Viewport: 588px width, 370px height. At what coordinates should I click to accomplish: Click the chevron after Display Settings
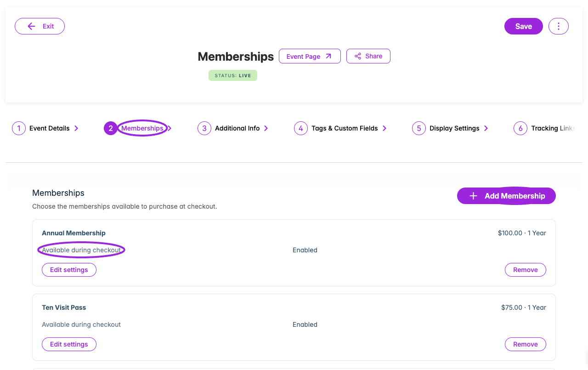(x=486, y=128)
